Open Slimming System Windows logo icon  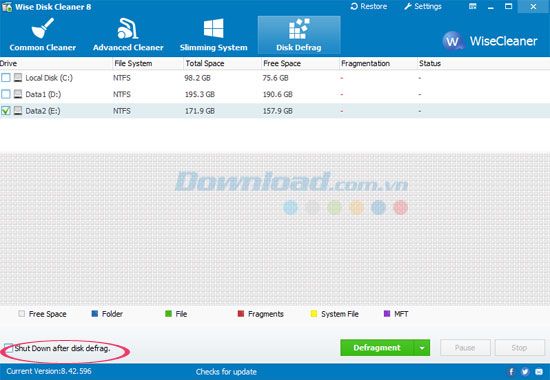[214, 28]
